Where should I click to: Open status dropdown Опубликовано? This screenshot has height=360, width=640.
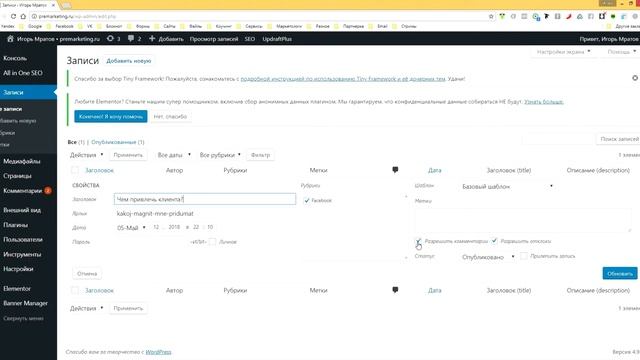click(x=488, y=257)
